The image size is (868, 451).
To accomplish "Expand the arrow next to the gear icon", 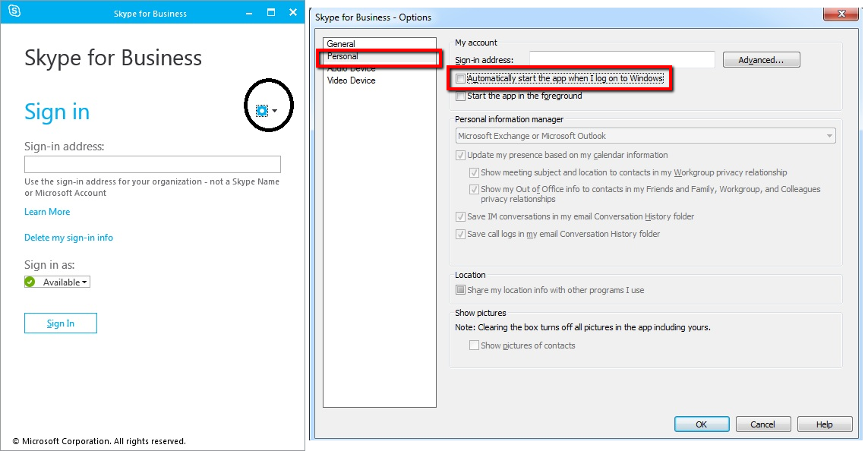I will [275, 111].
